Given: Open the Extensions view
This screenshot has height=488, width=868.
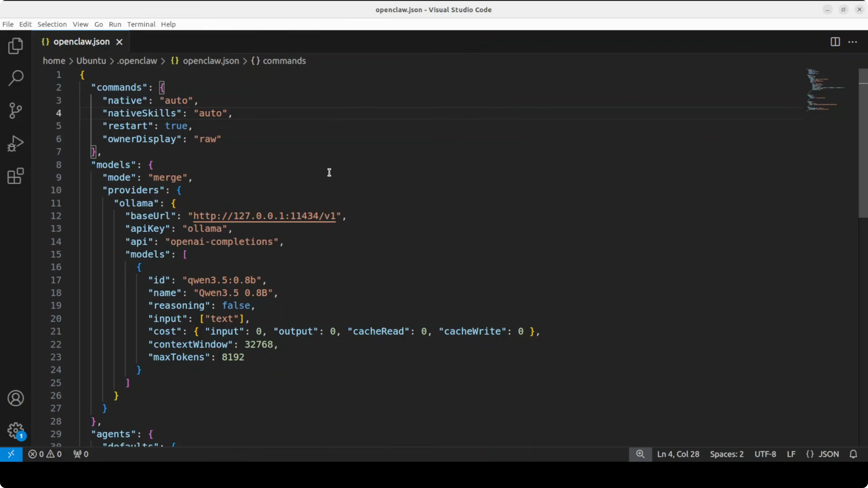Looking at the screenshot, I should click(15, 176).
